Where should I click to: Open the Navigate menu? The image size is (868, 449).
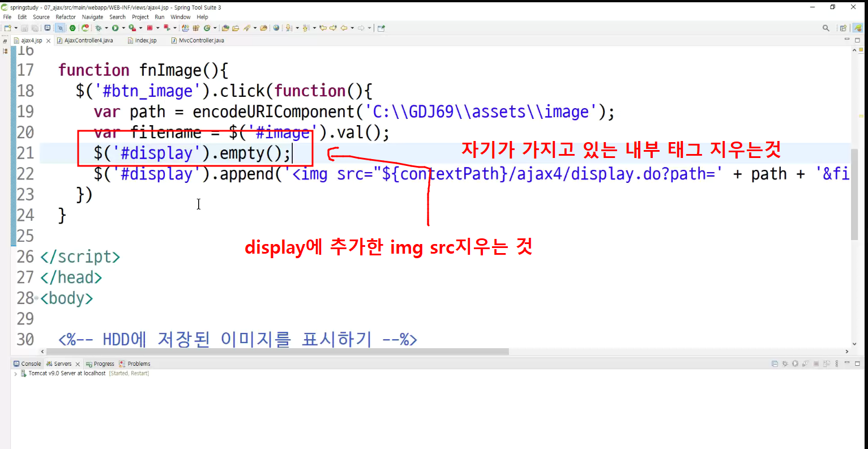[x=93, y=17]
